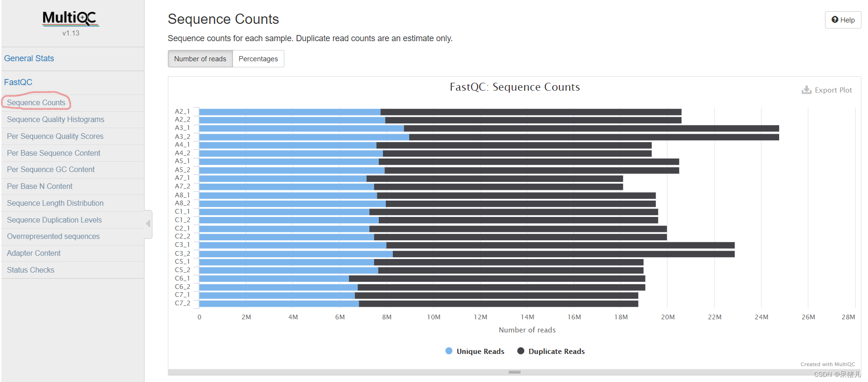This screenshot has height=382, width=868.
Task: Click the blue unique-reads bar for A2_1
Action: 290,112
